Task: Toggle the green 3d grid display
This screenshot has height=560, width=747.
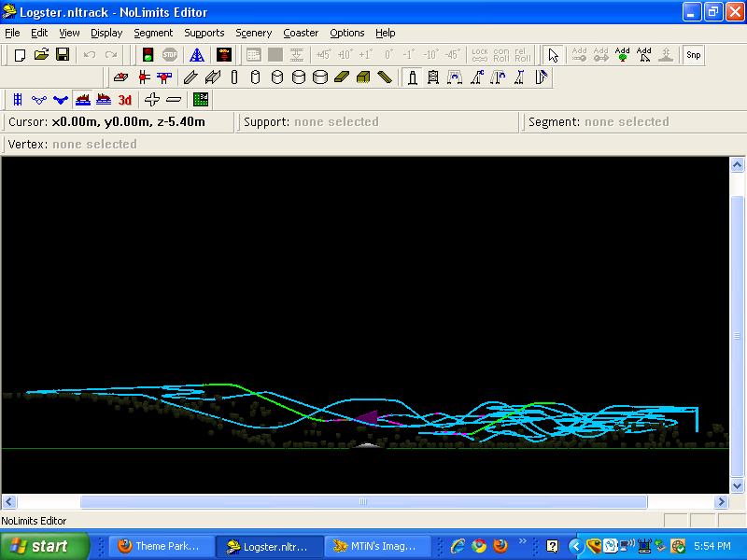Action: click(201, 100)
